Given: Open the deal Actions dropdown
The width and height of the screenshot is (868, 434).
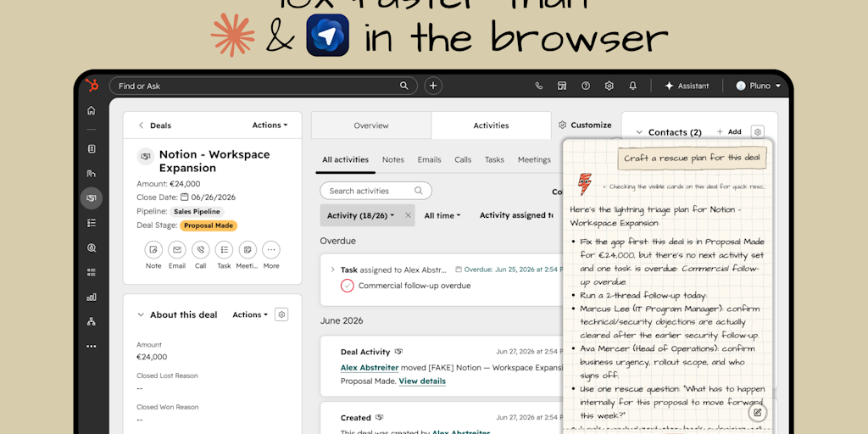Looking at the screenshot, I should pos(270,125).
